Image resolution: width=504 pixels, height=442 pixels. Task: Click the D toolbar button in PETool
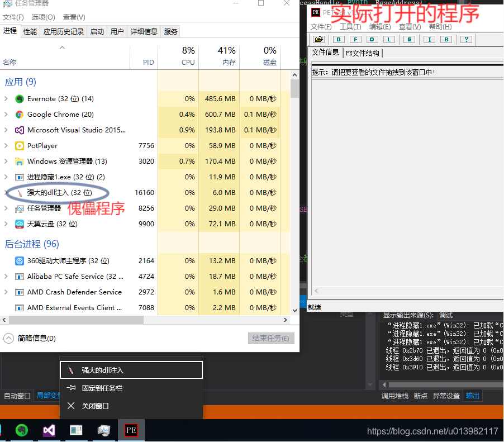(x=339, y=39)
